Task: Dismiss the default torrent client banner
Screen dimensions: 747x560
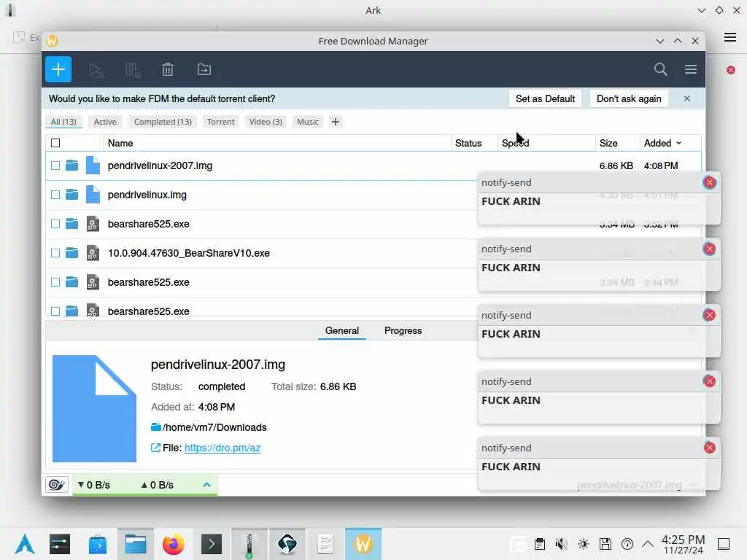Action: tap(686, 98)
